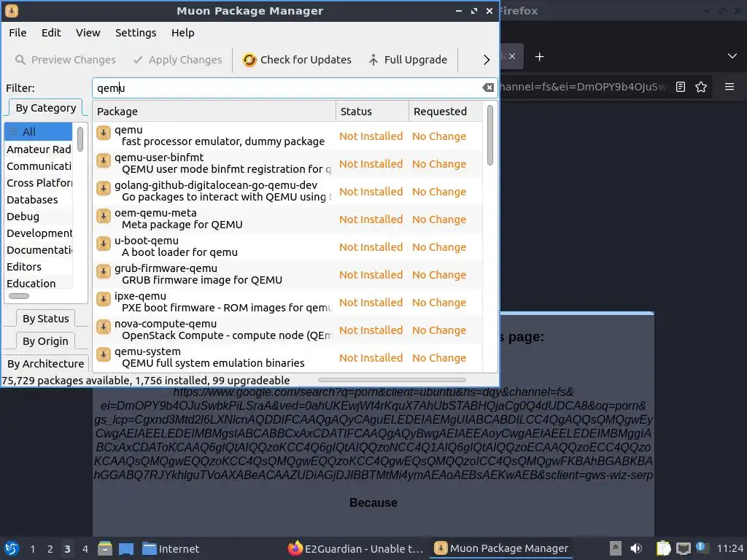Viewport: 747px width, 560px height.
Task: Click the package icon for ipxe-qemu
Action: 104,299
